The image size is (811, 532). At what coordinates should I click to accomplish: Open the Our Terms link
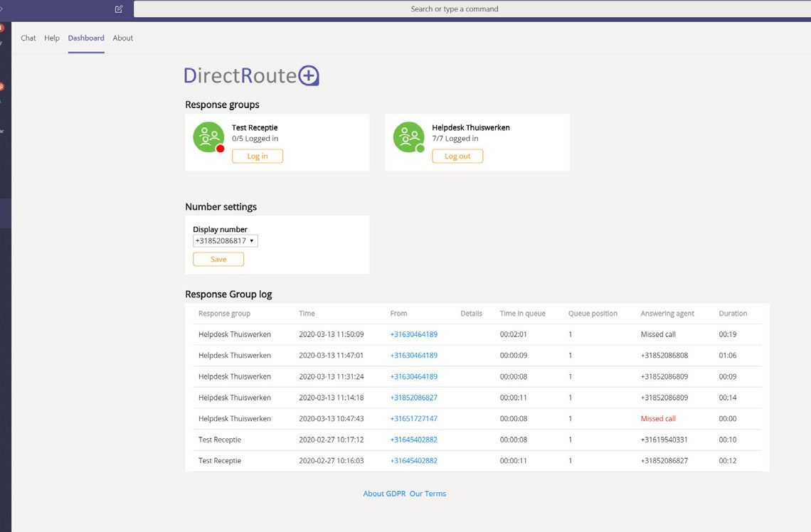coord(428,494)
